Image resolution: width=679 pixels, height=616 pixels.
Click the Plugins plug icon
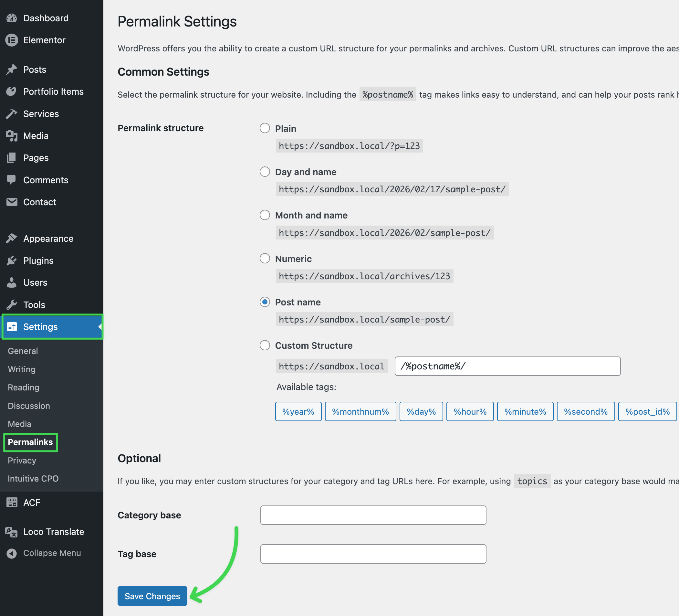click(12, 260)
